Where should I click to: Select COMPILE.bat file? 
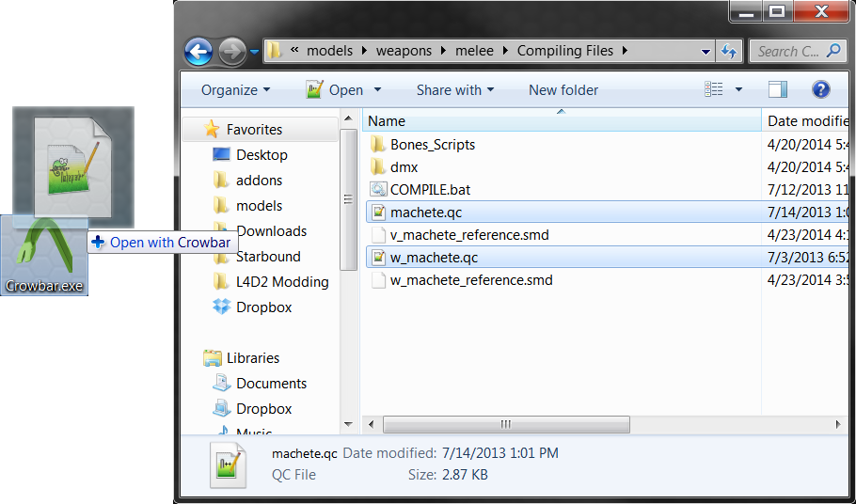(x=430, y=190)
